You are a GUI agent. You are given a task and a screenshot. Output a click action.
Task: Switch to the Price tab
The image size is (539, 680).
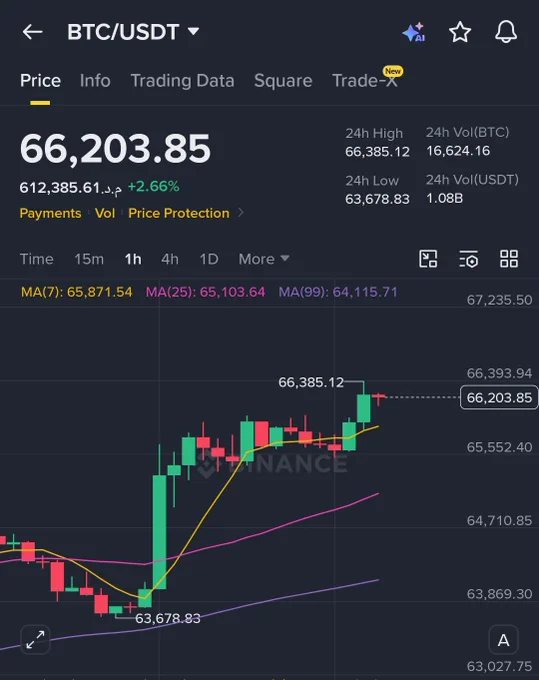click(40, 81)
